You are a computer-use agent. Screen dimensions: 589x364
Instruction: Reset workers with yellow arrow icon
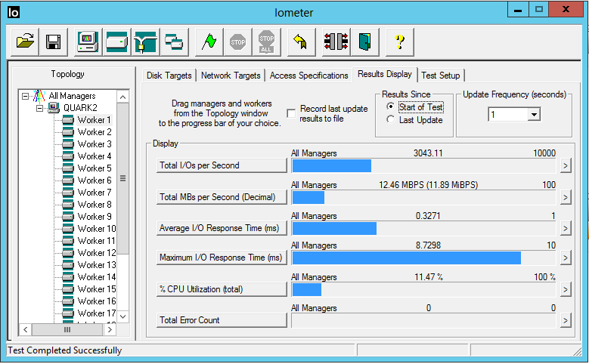tap(301, 42)
